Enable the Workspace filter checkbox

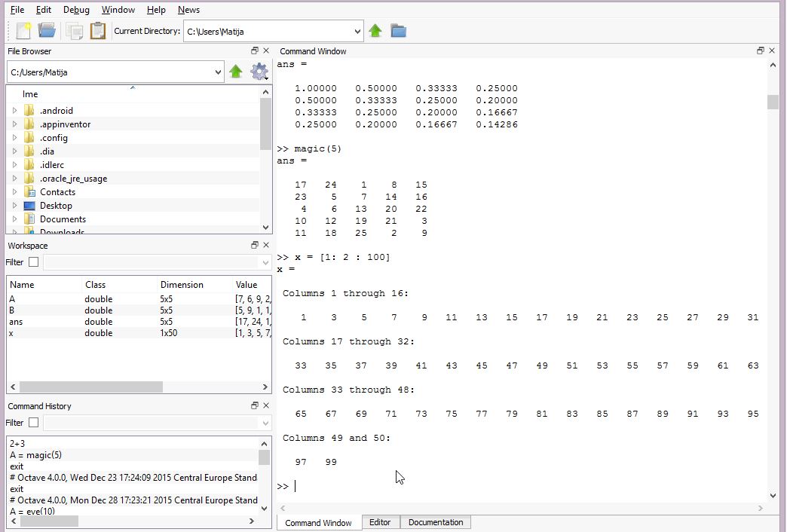point(33,262)
